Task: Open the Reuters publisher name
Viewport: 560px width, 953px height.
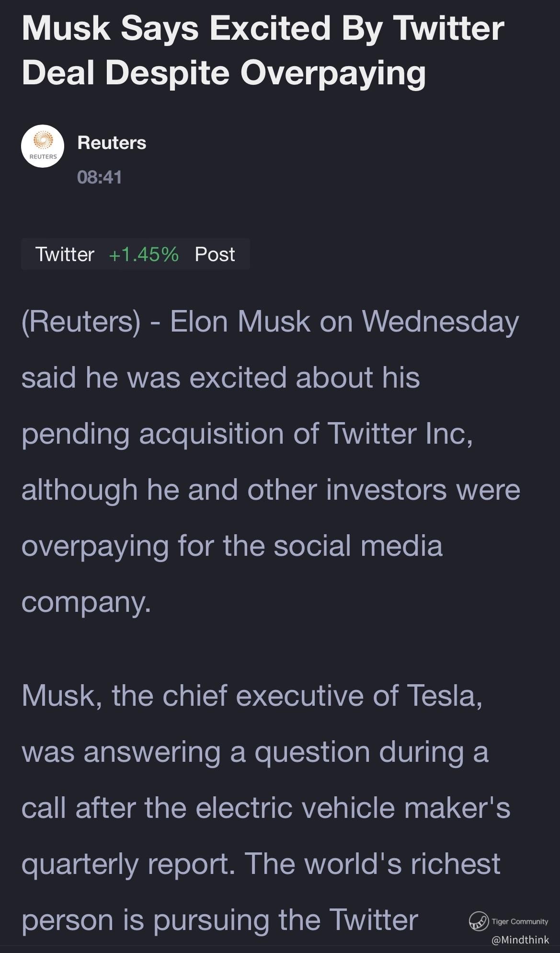Action: [x=112, y=143]
